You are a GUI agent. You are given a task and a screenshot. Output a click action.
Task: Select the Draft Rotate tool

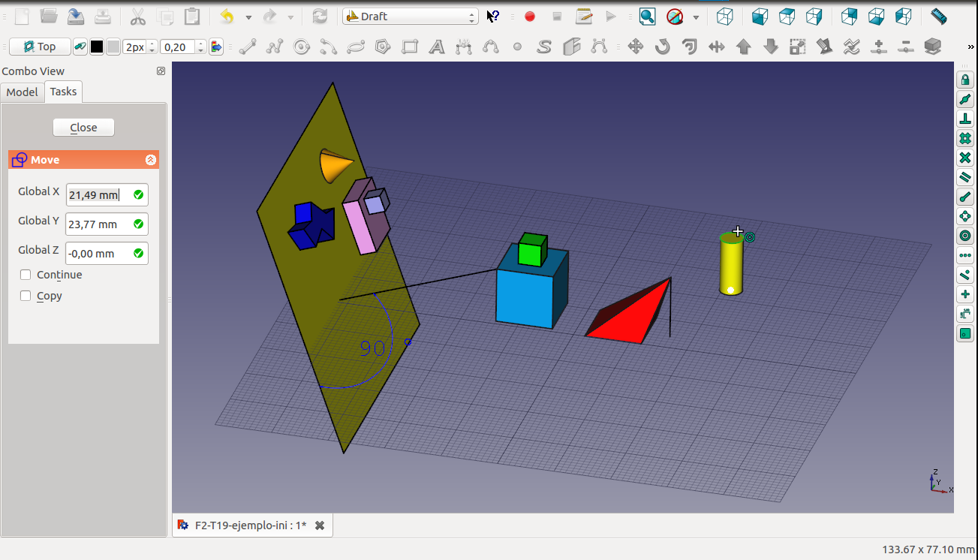click(x=662, y=47)
